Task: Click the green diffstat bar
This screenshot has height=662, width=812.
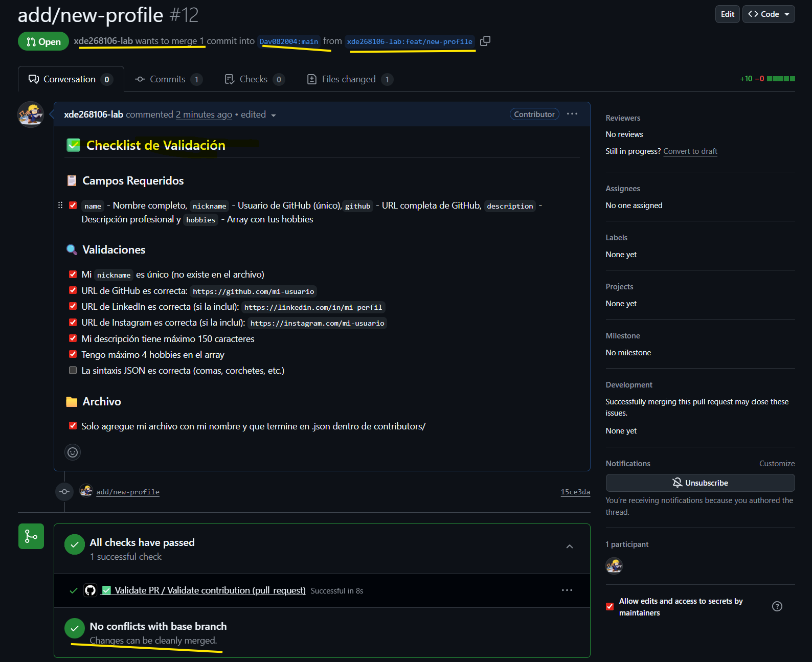Action: [781, 79]
